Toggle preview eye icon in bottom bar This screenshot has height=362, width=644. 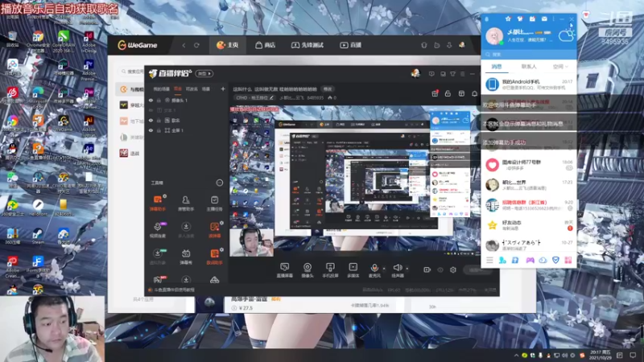440,269
